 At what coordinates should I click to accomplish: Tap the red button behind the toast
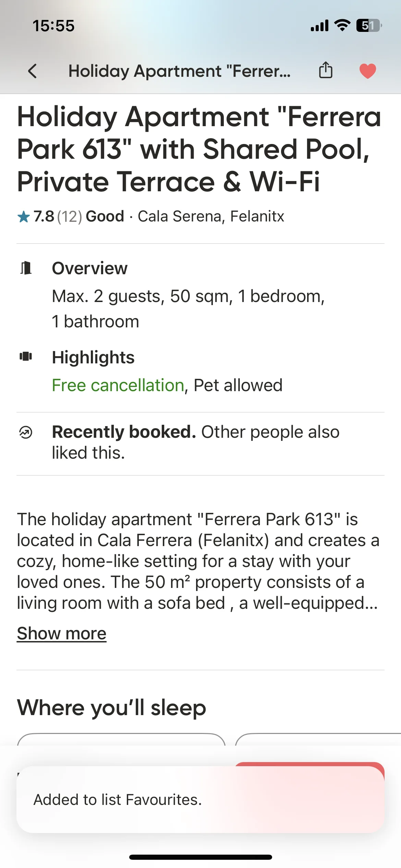(x=309, y=765)
